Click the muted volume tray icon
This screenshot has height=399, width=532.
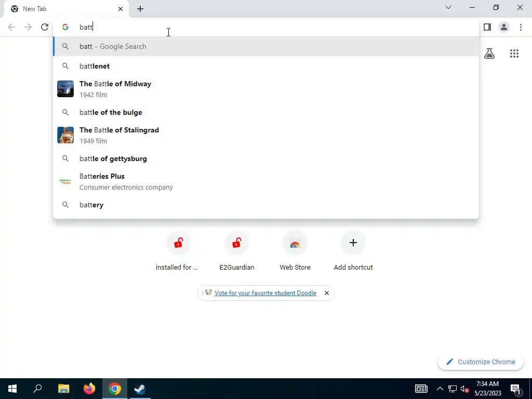465,389
